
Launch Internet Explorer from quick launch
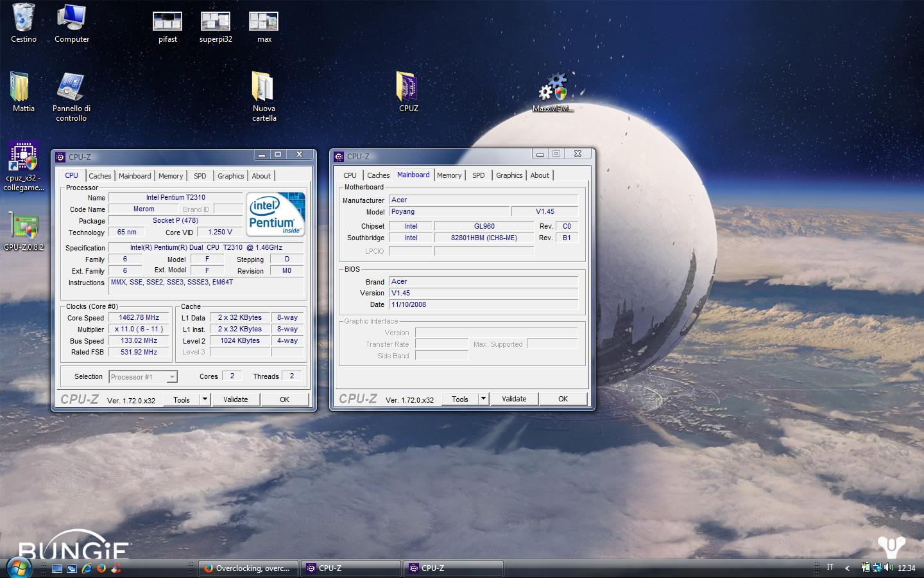(87, 568)
